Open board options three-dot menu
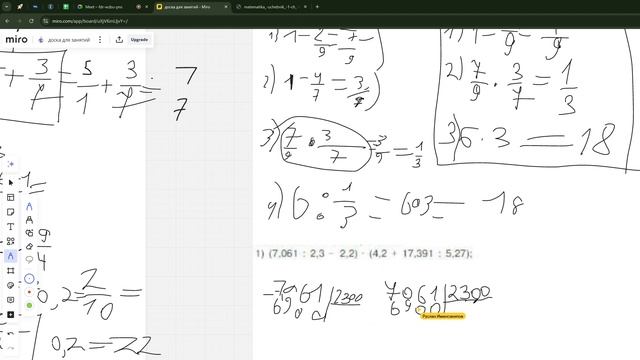This screenshot has width=640, height=360. tap(100, 40)
